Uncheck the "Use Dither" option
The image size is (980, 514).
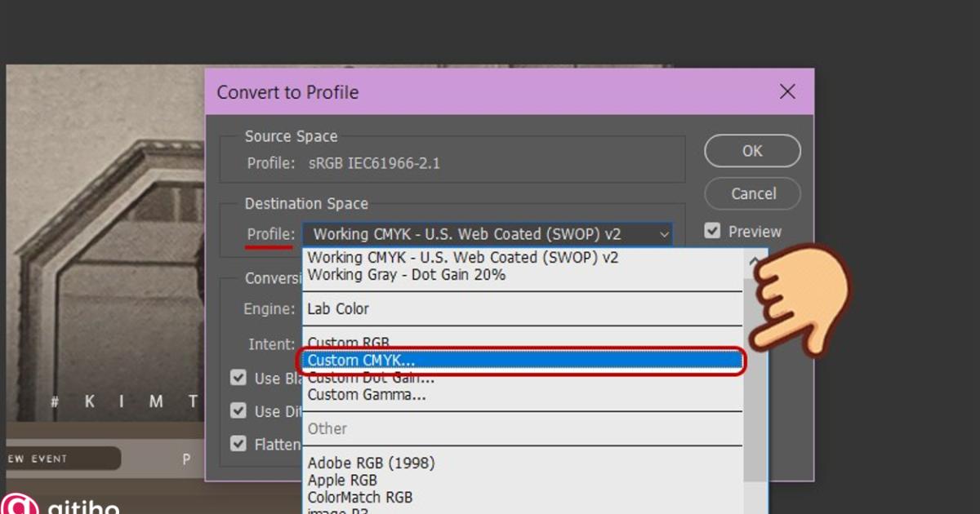point(238,410)
